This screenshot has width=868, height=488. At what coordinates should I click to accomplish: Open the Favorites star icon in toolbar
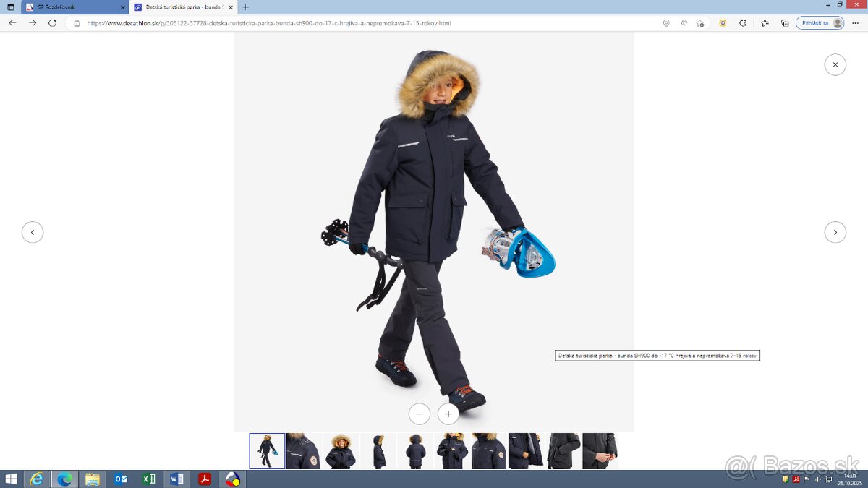(765, 23)
